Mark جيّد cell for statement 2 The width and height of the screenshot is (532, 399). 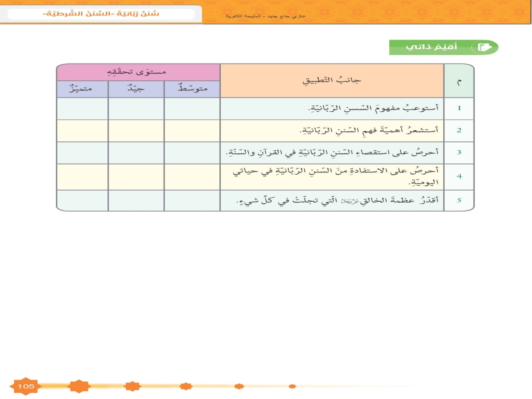(x=136, y=131)
